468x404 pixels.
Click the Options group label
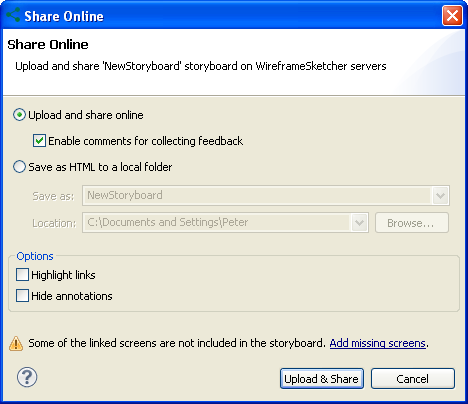click(35, 256)
